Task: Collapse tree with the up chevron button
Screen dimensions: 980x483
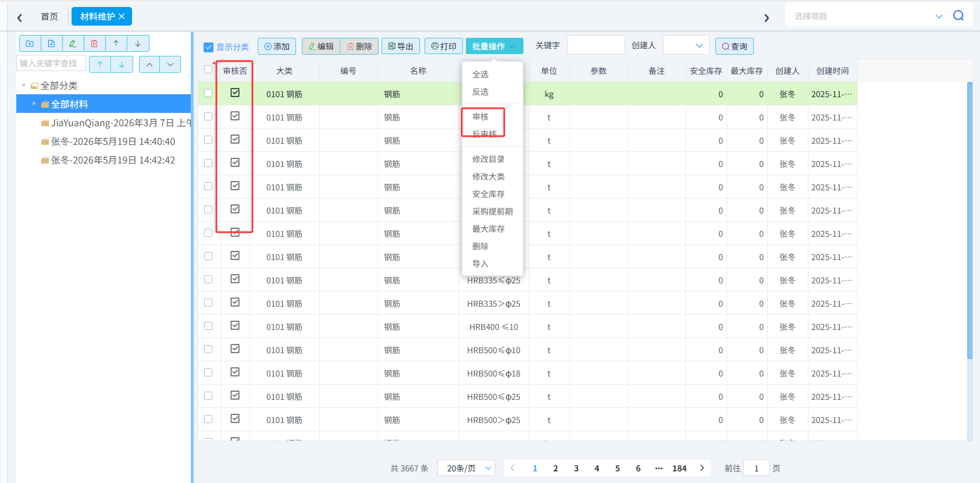Action: click(149, 64)
